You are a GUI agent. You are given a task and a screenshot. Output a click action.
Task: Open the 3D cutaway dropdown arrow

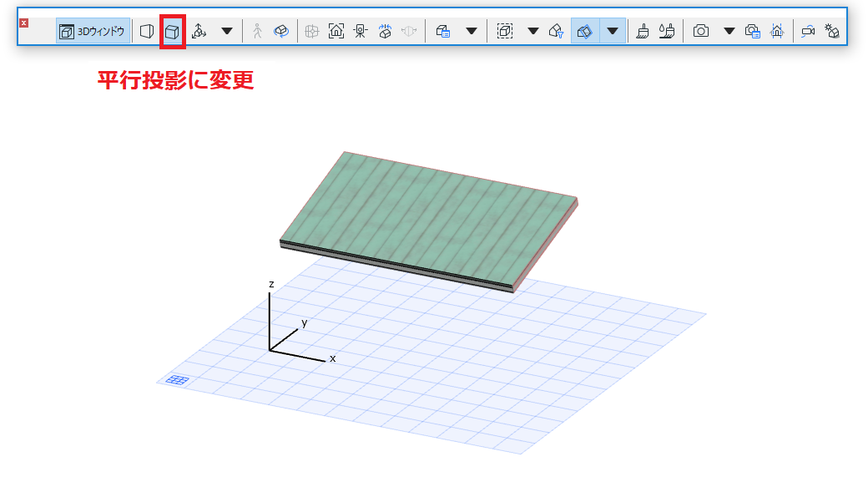tap(613, 31)
